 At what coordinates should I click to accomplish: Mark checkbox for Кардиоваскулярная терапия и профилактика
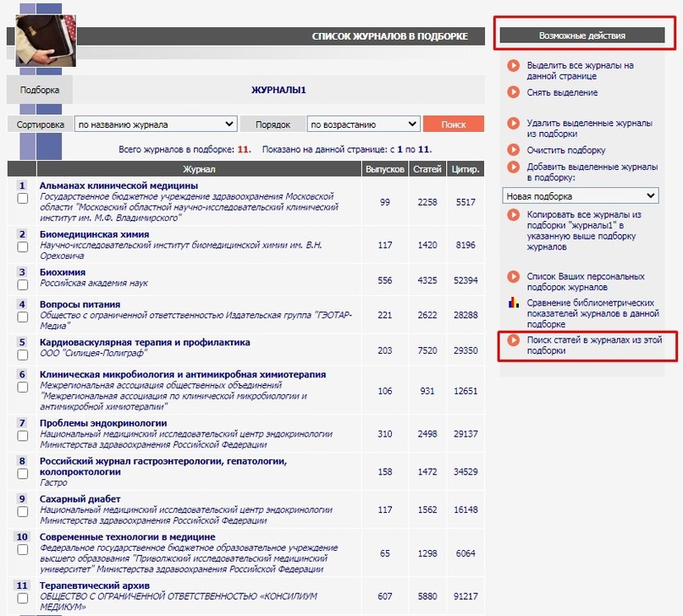[x=23, y=355]
